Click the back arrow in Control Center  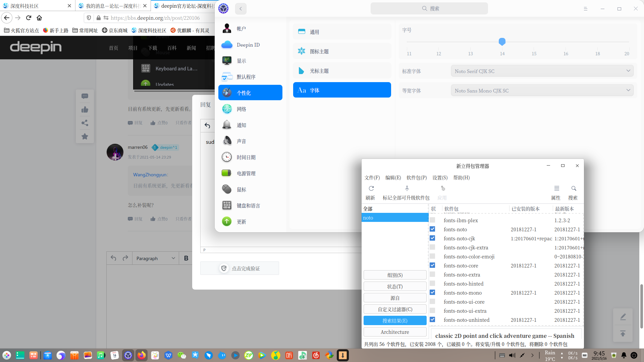pyautogui.click(x=240, y=9)
